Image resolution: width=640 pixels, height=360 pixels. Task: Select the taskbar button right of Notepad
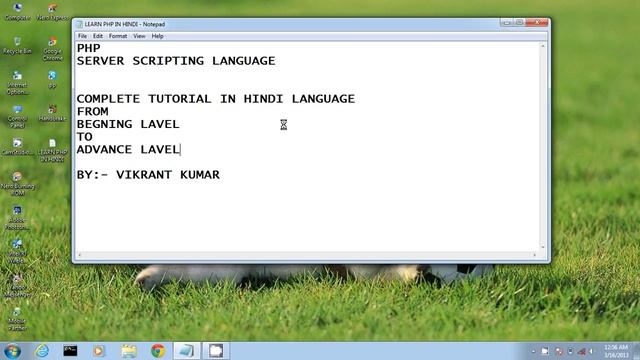[x=216, y=351]
